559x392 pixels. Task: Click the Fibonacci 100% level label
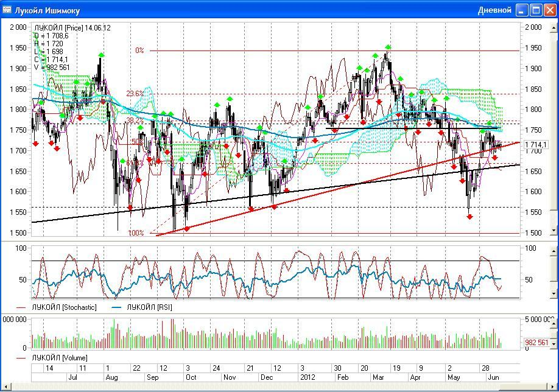(136, 233)
